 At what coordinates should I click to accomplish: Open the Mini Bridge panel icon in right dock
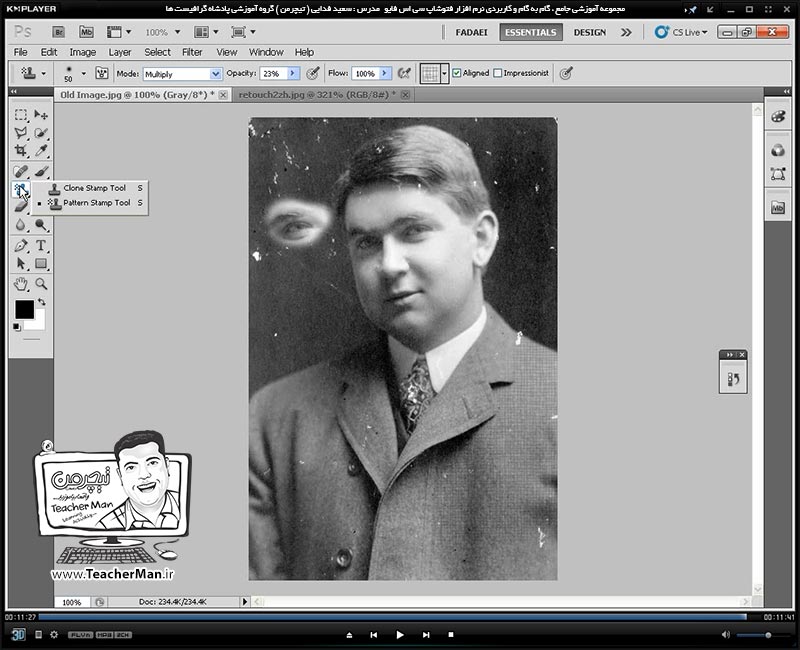coord(778,208)
